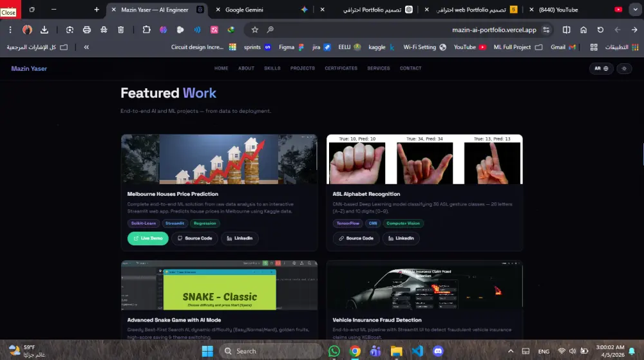Click the zoom magnifier icon in address bar
Screen dimensions: 644x360
pos(270,30)
